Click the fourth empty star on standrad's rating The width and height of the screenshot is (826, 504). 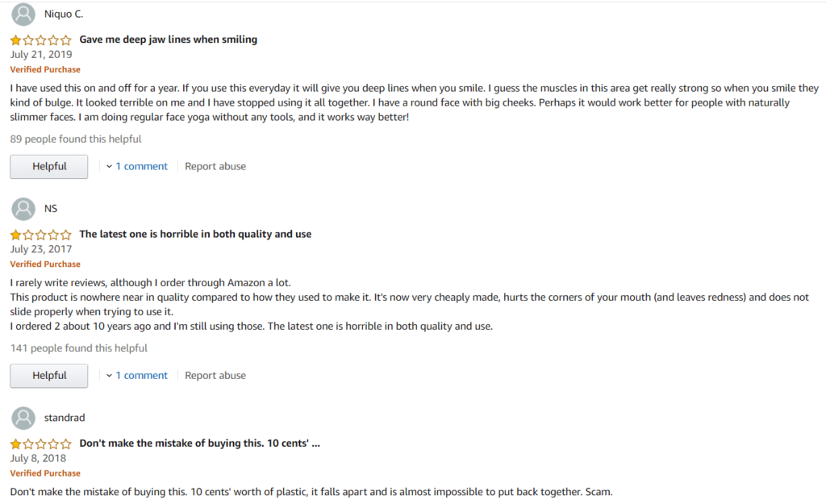[53, 443]
